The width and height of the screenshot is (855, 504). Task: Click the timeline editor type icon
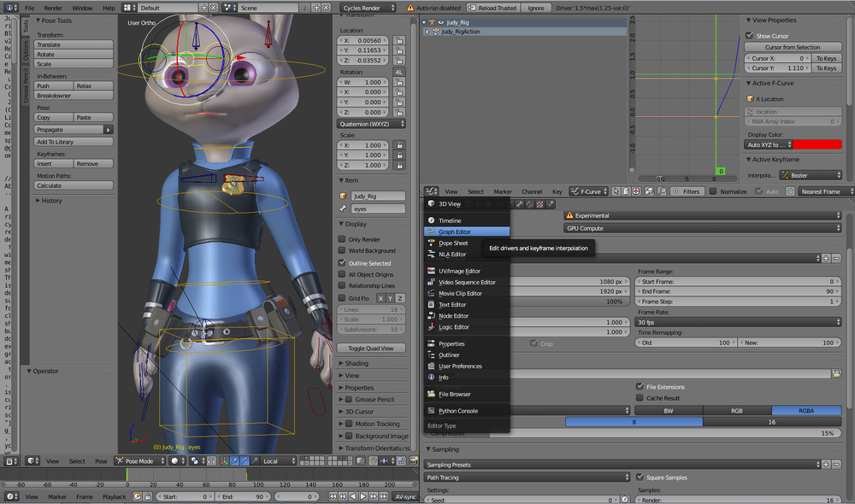[9, 496]
